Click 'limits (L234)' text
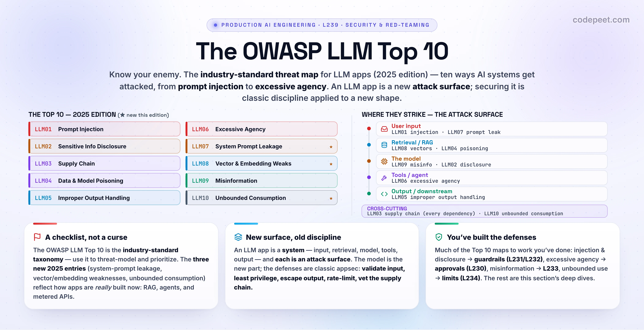 pyautogui.click(x=461, y=278)
